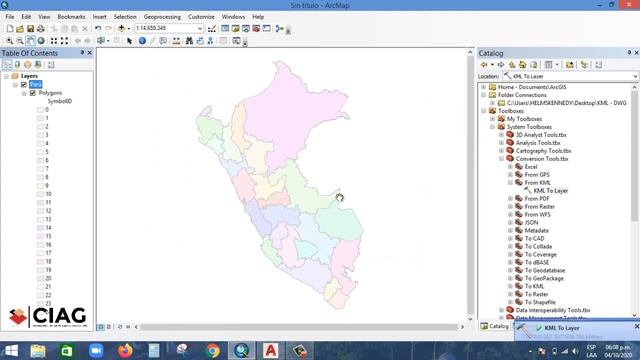Create a new map document
640x360 pixels.
point(9,29)
